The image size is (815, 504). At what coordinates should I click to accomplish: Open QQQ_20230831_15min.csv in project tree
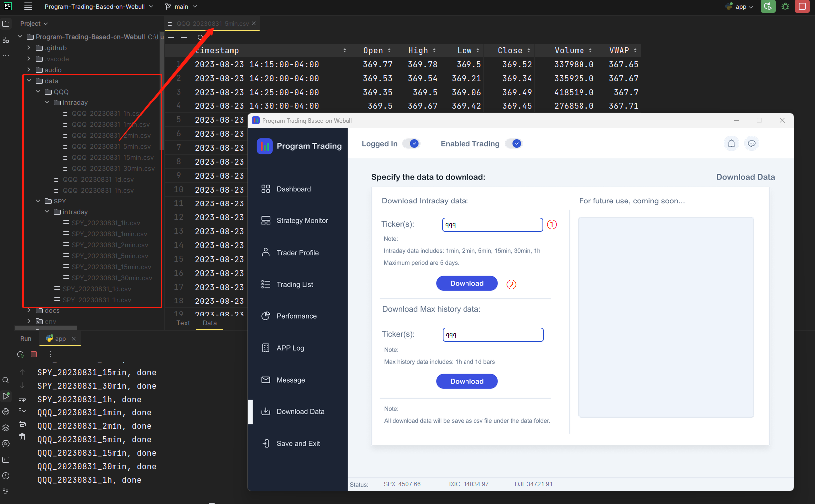pyautogui.click(x=113, y=157)
